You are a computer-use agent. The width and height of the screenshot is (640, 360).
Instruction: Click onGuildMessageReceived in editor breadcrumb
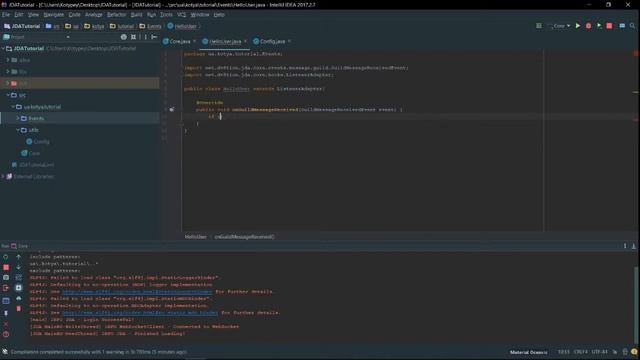pos(244,237)
